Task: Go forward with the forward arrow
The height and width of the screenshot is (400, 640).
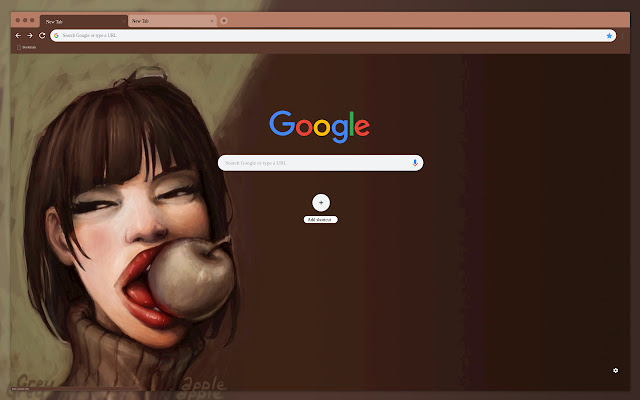Action: coord(30,36)
